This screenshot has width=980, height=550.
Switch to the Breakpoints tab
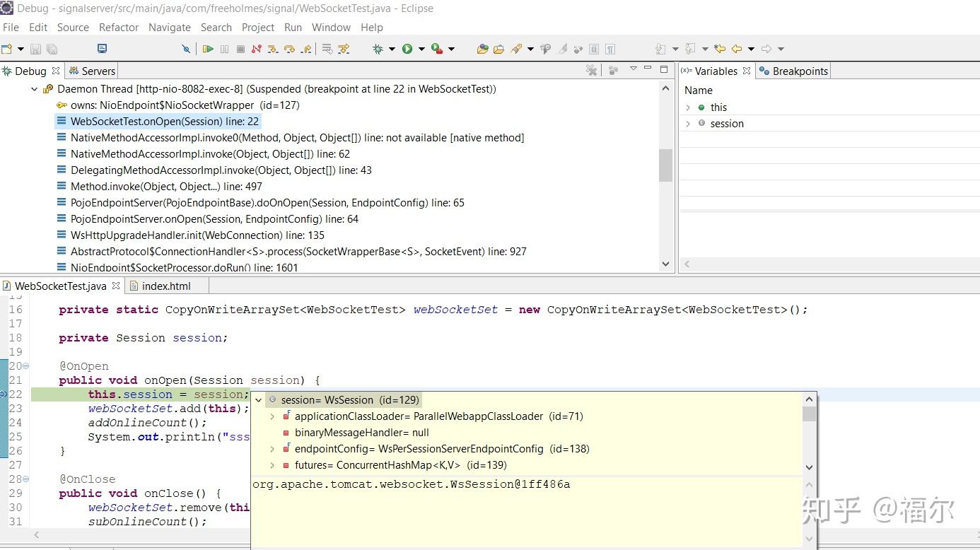tap(793, 71)
